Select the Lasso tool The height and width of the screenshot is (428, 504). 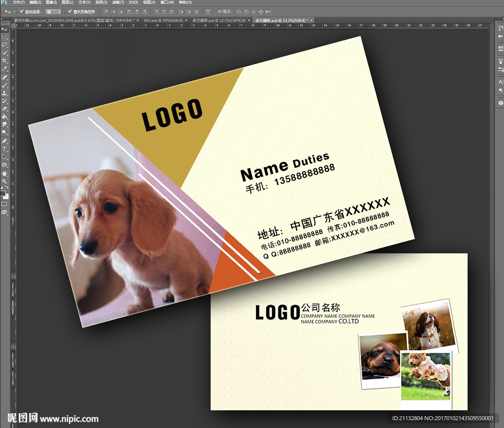tap(4, 44)
